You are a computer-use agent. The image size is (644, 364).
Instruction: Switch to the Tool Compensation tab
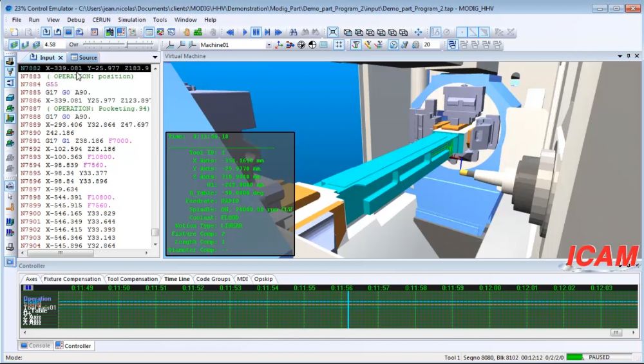click(x=132, y=279)
